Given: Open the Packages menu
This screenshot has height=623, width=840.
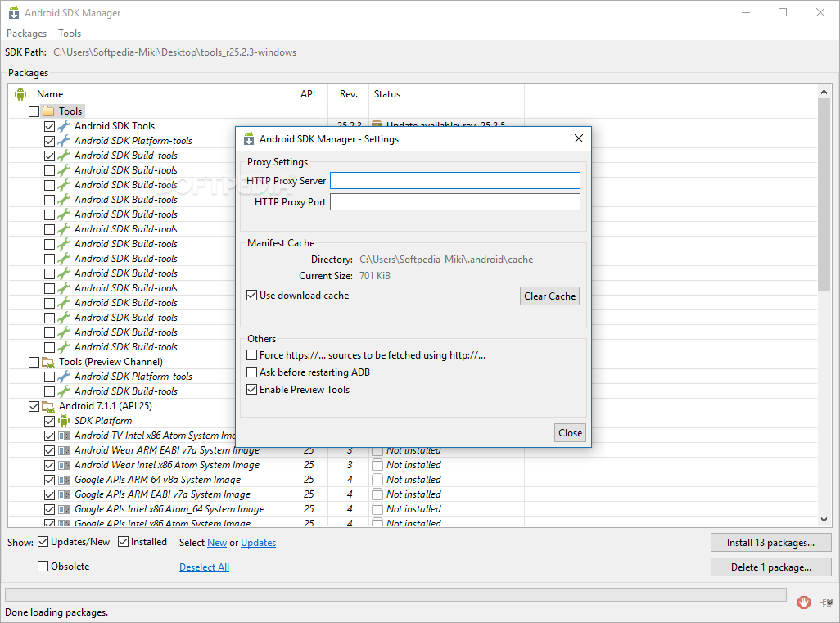Looking at the screenshot, I should (x=26, y=34).
